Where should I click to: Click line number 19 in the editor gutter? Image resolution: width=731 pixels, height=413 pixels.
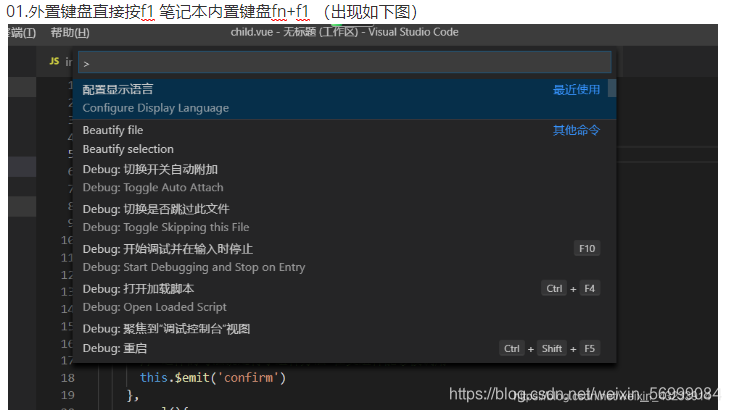[x=68, y=395]
